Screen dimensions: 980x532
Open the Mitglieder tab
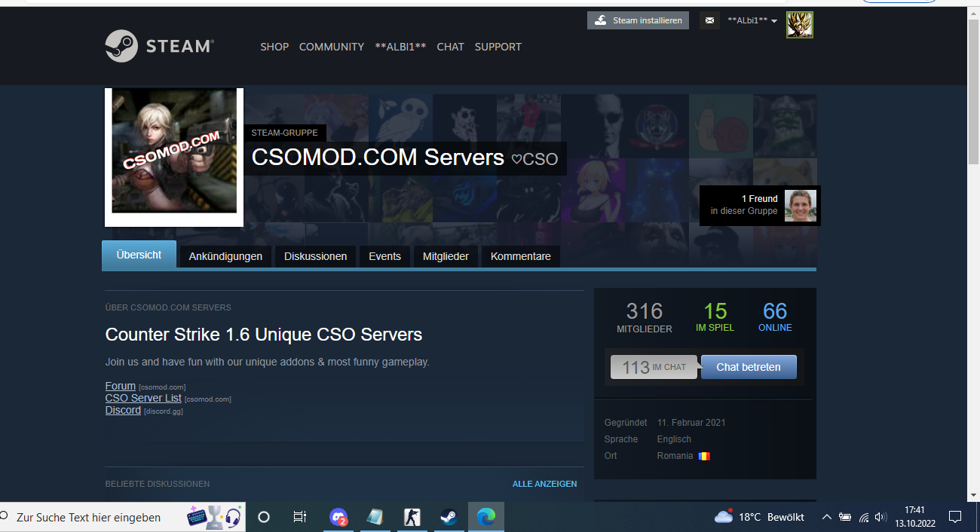(x=446, y=256)
